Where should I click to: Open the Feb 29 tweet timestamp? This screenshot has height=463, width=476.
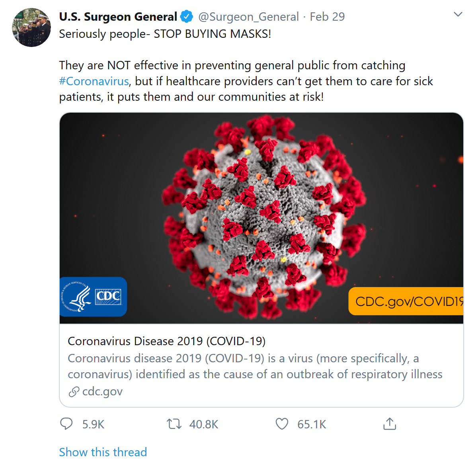tap(327, 17)
